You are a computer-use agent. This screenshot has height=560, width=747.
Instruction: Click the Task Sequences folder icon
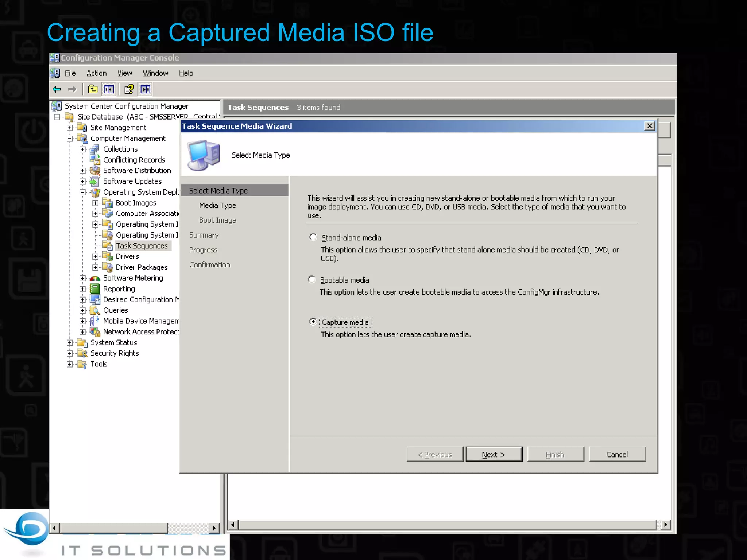[108, 246]
